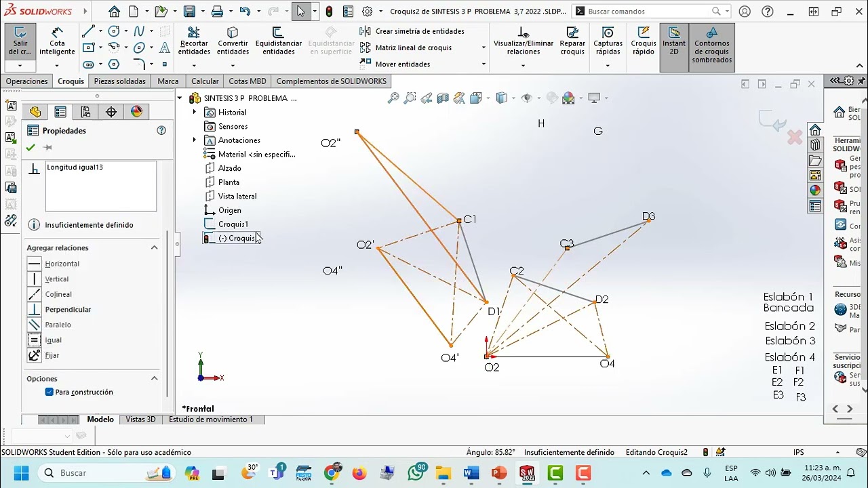Viewport: 868px width, 488px height.
Task: Click Crear simetría de entidades
Action: pyautogui.click(x=413, y=31)
